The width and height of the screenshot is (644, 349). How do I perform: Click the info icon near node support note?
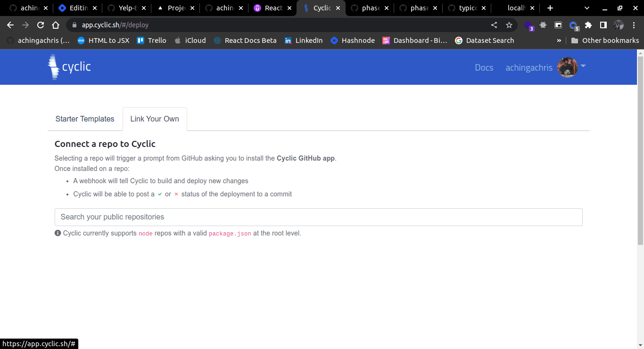click(58, 233)
